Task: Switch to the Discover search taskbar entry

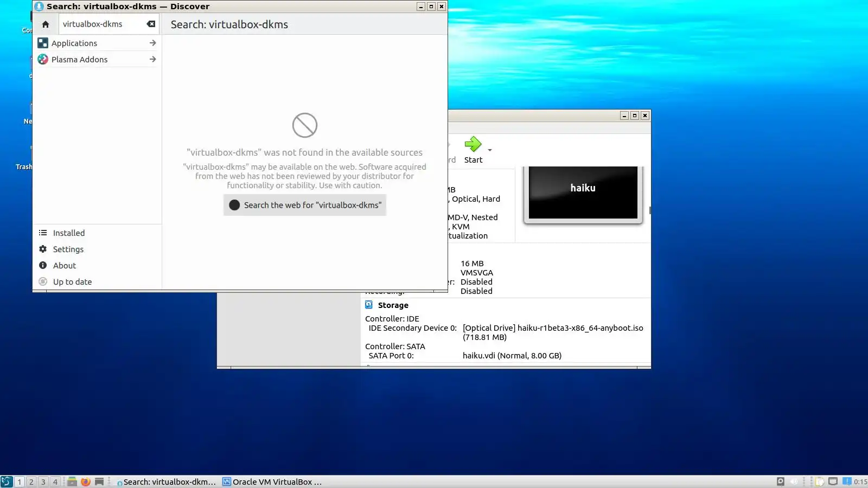Action: tap(166, 481)
